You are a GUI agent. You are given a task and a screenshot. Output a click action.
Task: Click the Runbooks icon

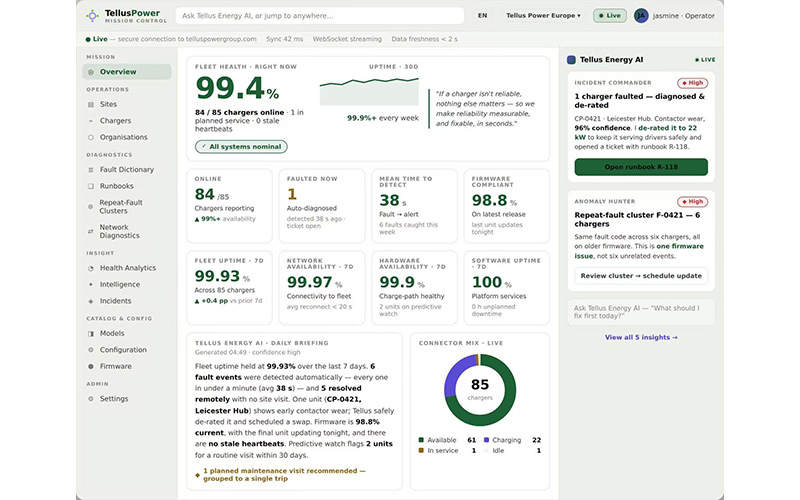click(x=91, y=186)
